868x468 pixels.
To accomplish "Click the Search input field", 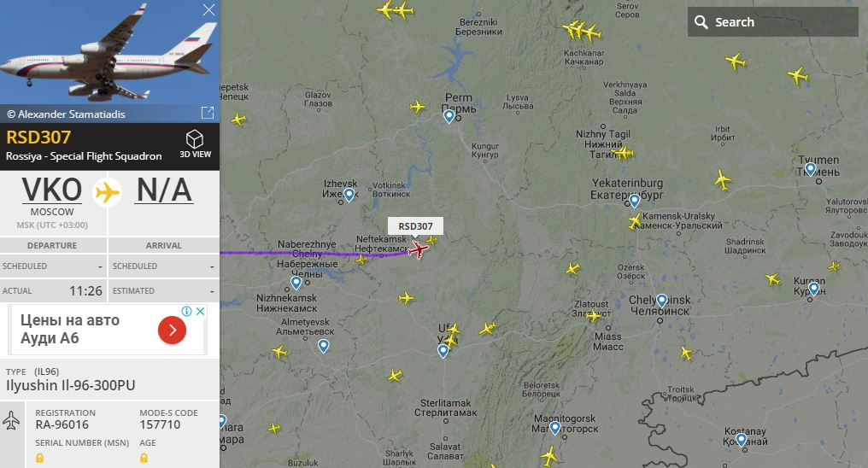I will [x=773, y=22].
